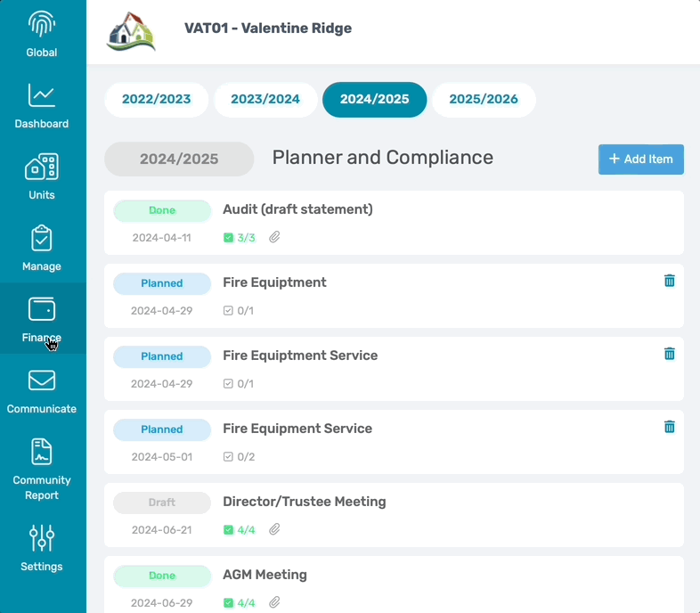This screenshot has height=613, width=700.
Task: Open the Community Report document icon
Action: (x=42, y=452)
